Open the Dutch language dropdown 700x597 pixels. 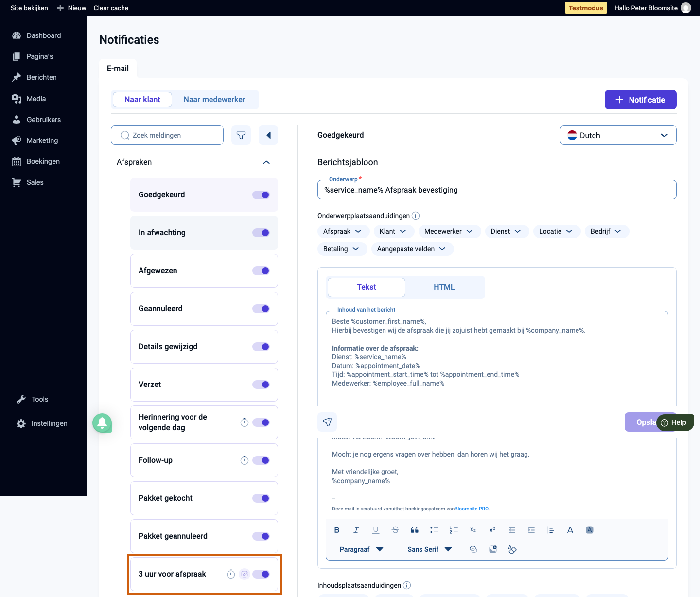[x=618, y=135]
